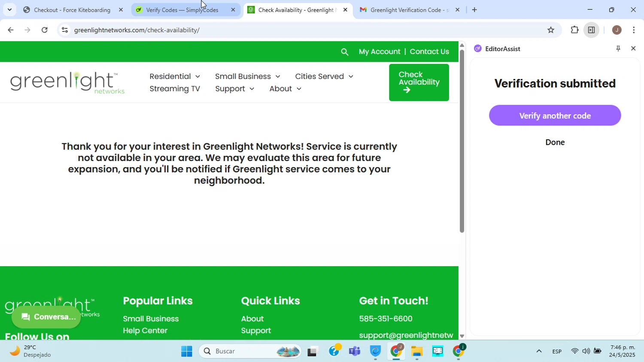Open site information icon in address bar
Screen dimensions: 644x362
(65, 30)
